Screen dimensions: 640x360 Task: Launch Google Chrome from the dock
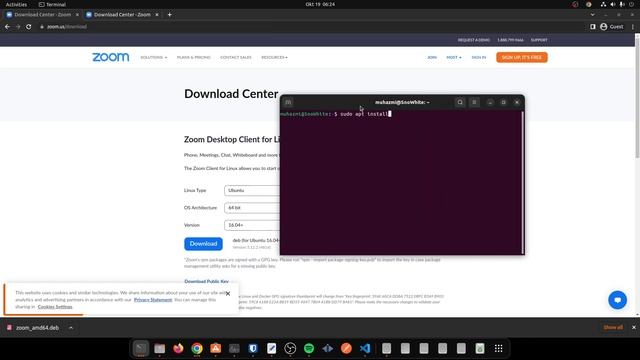pyautogui.click(x=197, y=348)
